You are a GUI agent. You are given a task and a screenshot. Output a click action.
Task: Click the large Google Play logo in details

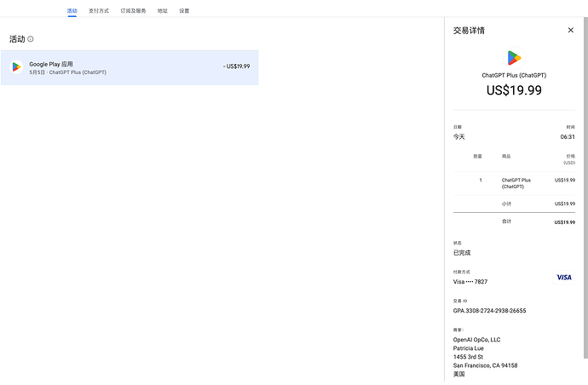coord(514,58)
